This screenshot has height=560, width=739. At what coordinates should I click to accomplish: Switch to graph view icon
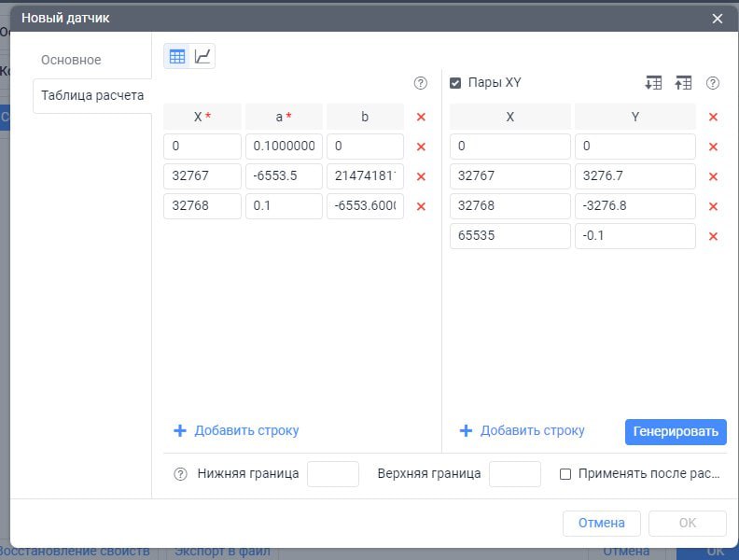pyautogui.click(x=202, y=57)
